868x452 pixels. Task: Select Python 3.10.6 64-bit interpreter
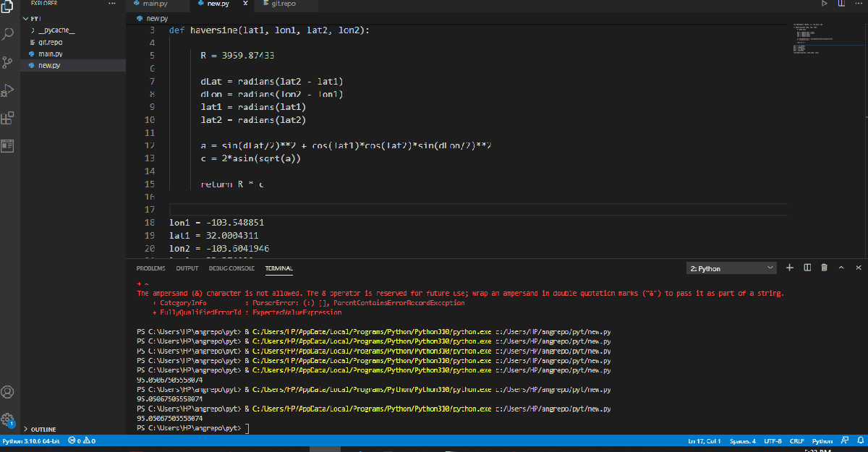[32, 440]
